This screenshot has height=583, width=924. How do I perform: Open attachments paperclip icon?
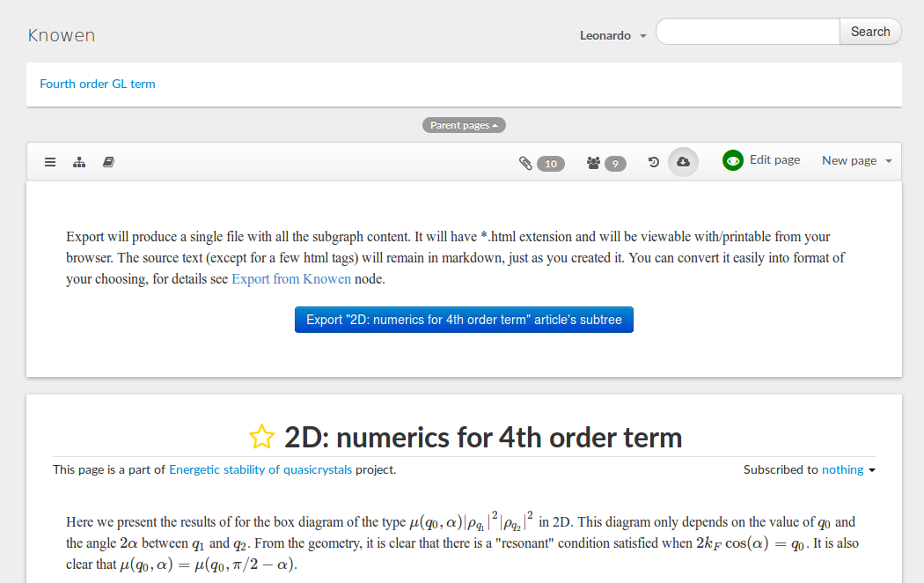525,163
